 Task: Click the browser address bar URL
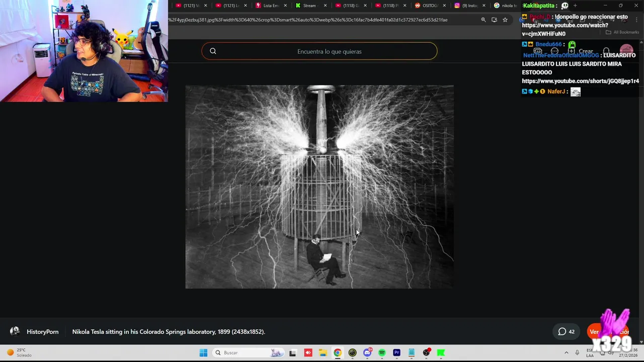pos(308,20)
